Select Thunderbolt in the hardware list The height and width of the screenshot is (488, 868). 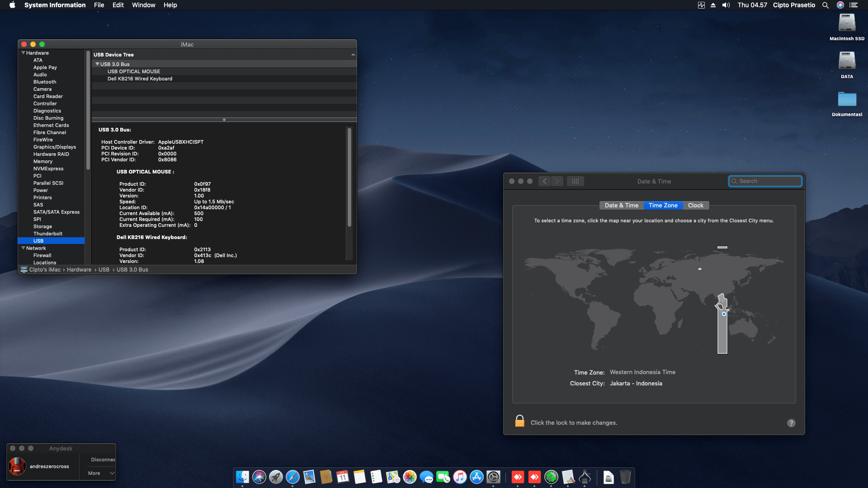point(48,234)
